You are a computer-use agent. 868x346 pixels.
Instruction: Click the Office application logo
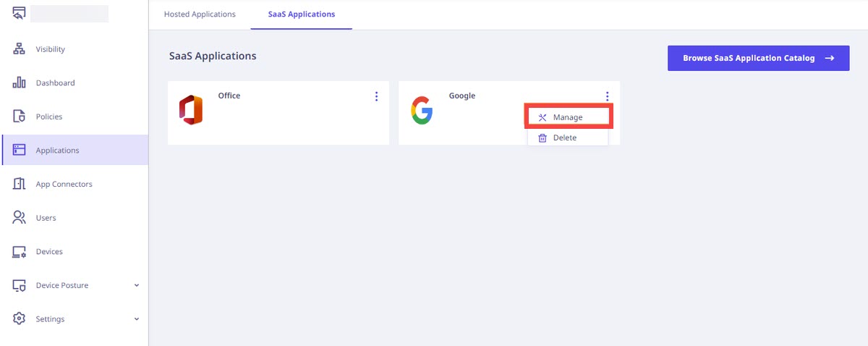tap(191, 110)
